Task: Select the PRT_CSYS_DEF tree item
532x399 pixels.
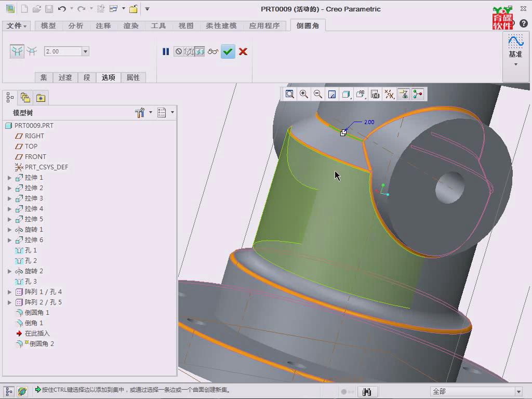Action: [x=42, y=167]
